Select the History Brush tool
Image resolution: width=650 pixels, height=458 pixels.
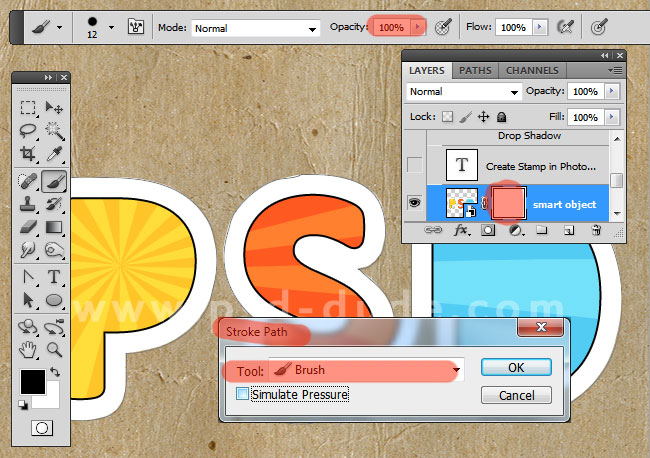click(54, 204)
